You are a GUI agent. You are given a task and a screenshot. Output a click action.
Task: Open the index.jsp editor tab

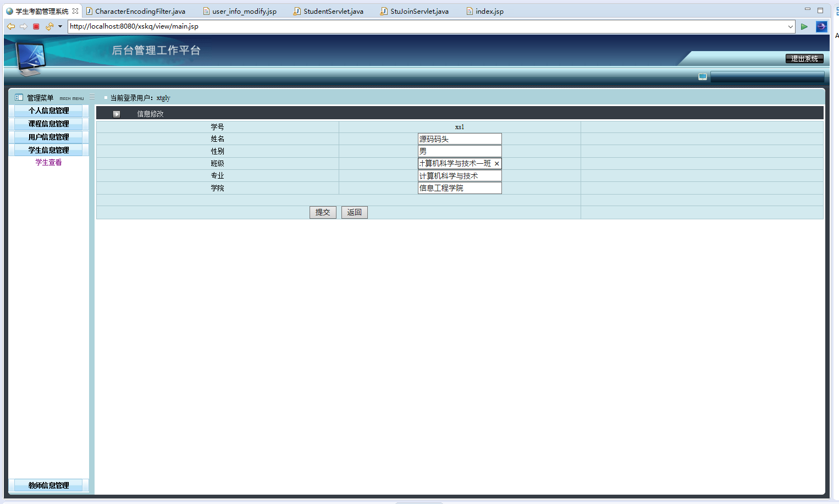tap(485, 11)
